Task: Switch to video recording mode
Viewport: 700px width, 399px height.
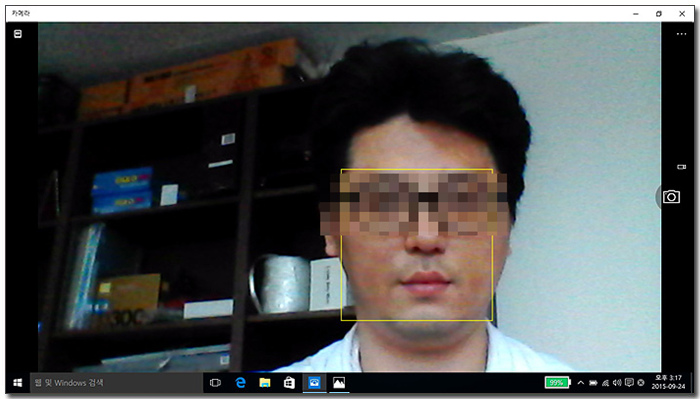Action: [681, 167]
